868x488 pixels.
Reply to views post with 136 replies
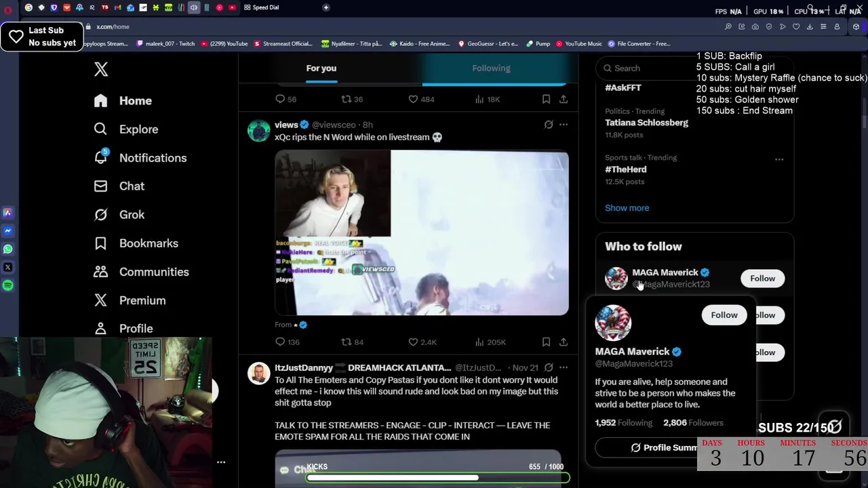[x=280, y=342]
